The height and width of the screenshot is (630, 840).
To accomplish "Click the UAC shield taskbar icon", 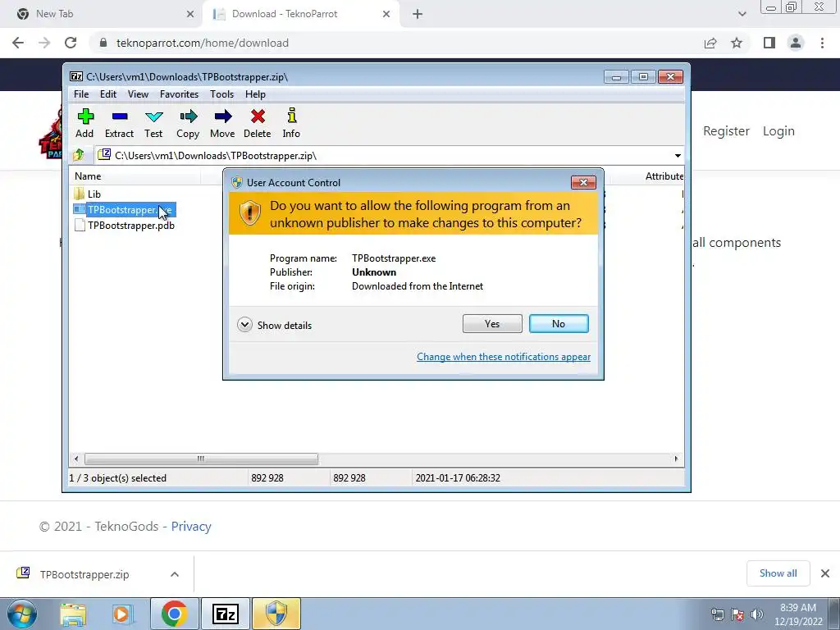I will pyautogui.click(x=276, y=614).
